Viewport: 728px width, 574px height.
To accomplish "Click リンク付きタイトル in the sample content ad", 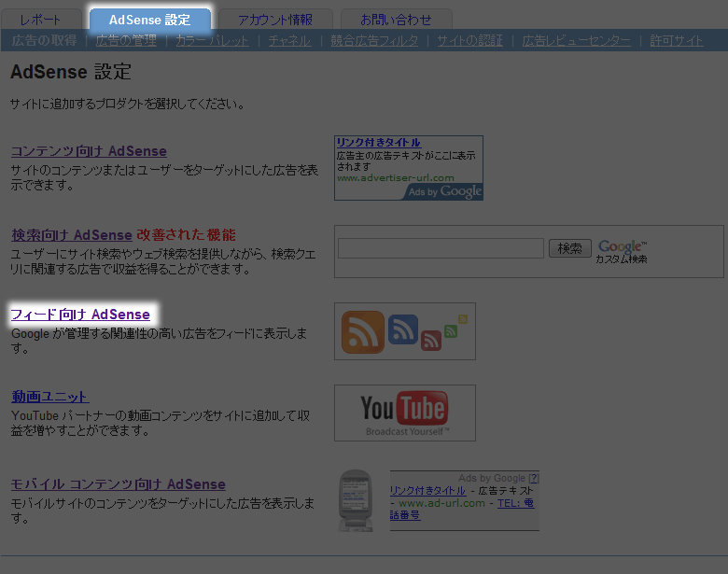I will pyautogui.click(x=378, y=142).
